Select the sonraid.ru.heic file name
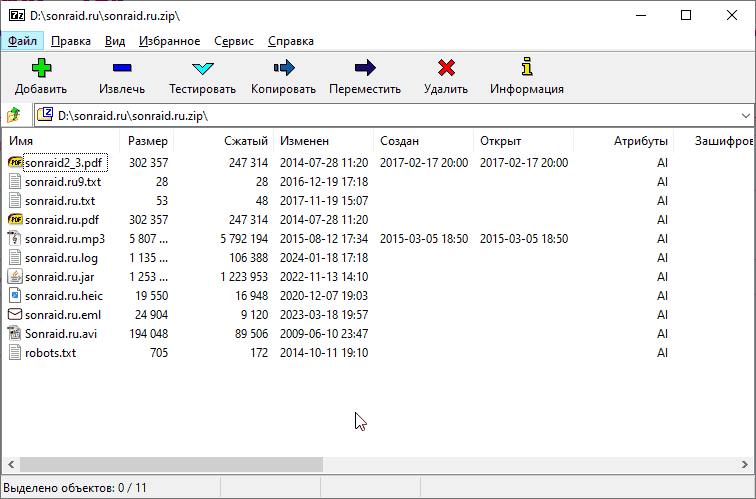This screenshot has height=499, width=756. pos(64,296)
